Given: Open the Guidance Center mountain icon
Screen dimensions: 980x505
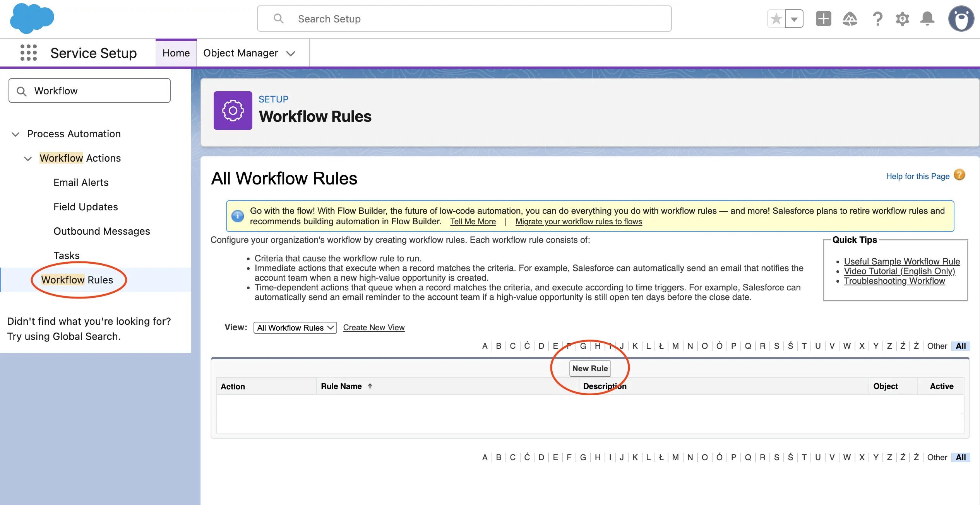Looking at the screenshot, I should [x=850, y=19].
